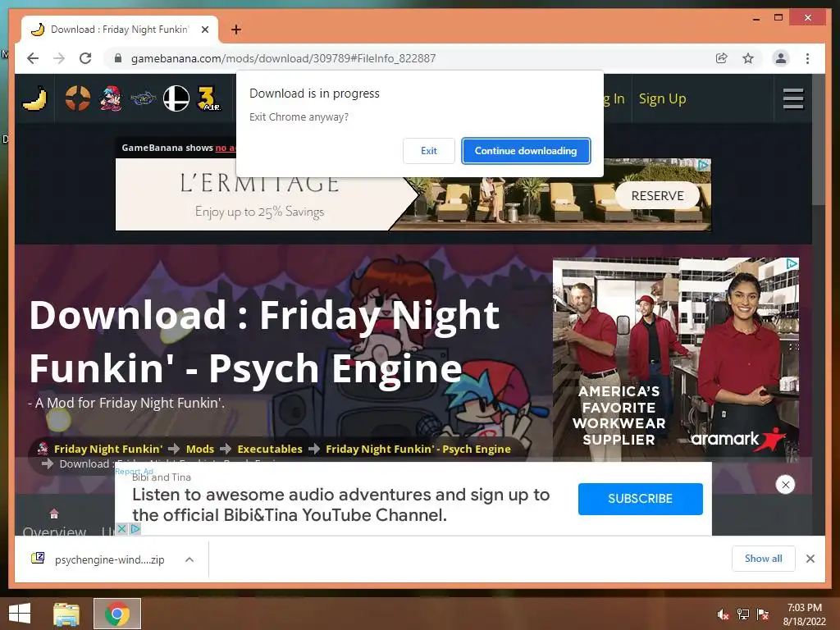This screenshot has height=630, width=840.
Task: Open the Team Fortress 2 game icon
Action: (78, 98)
